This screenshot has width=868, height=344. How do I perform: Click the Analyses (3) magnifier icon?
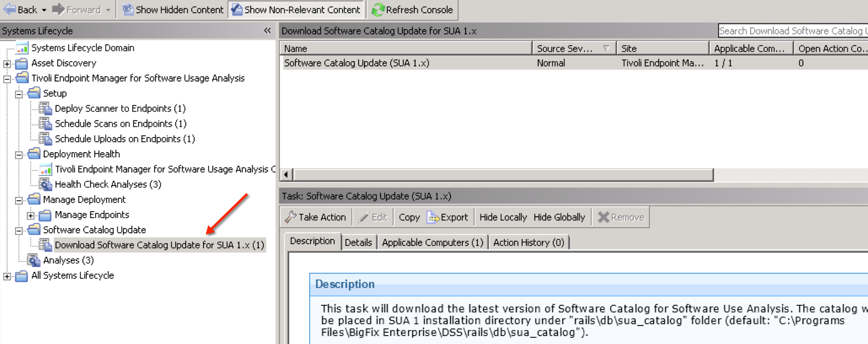coord(34,261)
